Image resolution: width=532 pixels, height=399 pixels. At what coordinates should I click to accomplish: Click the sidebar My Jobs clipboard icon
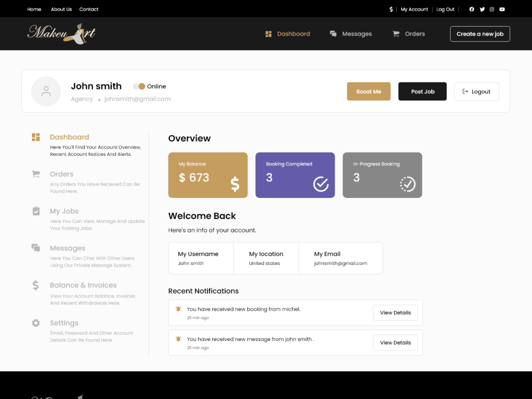pyautogui.click(x=36, y=211)
